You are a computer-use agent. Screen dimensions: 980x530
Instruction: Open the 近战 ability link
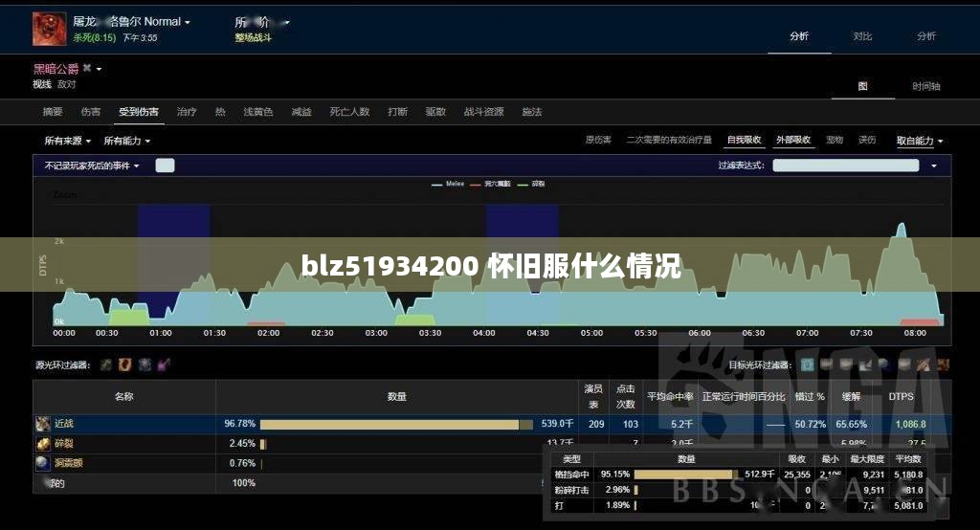[64, 424]
